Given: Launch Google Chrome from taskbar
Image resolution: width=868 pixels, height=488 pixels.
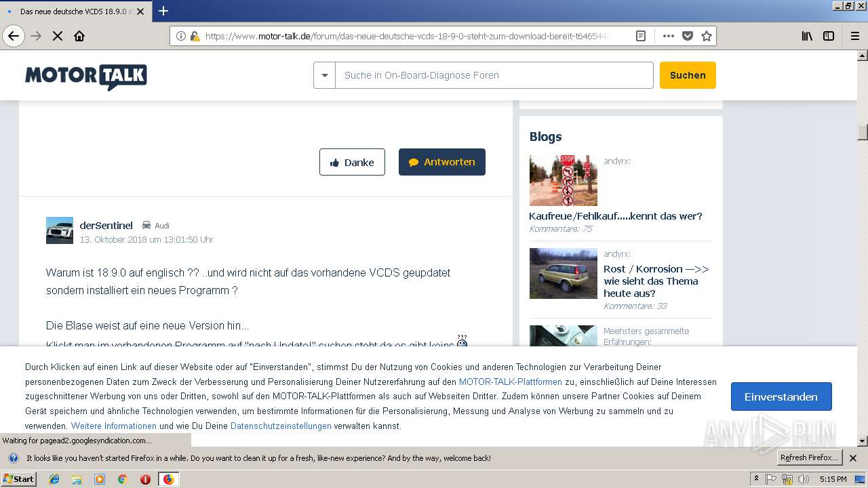Looking at the screenshot, I should 123,479.
